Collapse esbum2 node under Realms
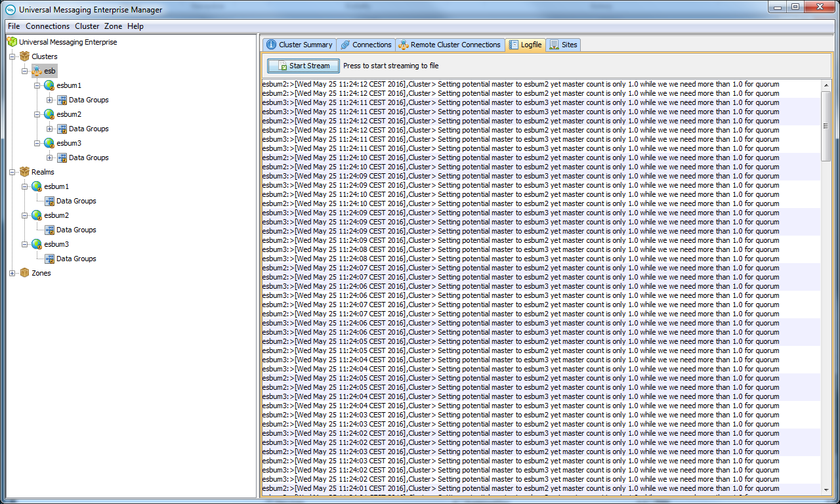 tap(25, 215)
